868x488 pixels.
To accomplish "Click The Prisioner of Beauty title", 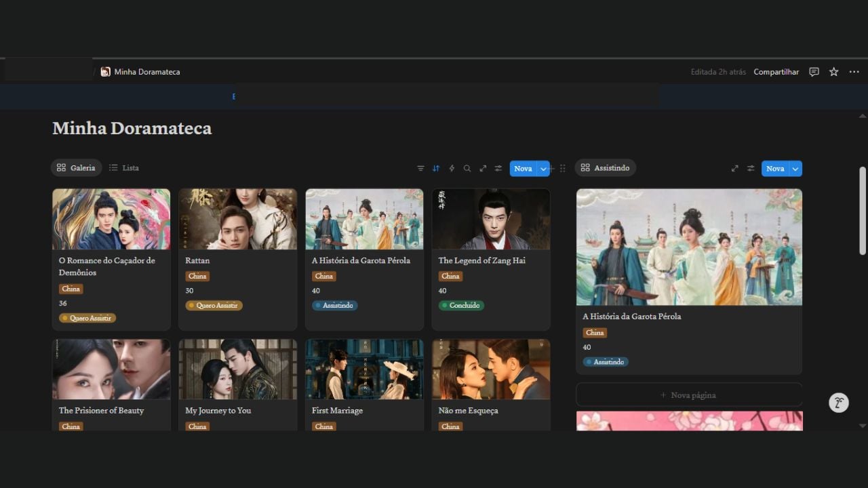I will point(101,411).
